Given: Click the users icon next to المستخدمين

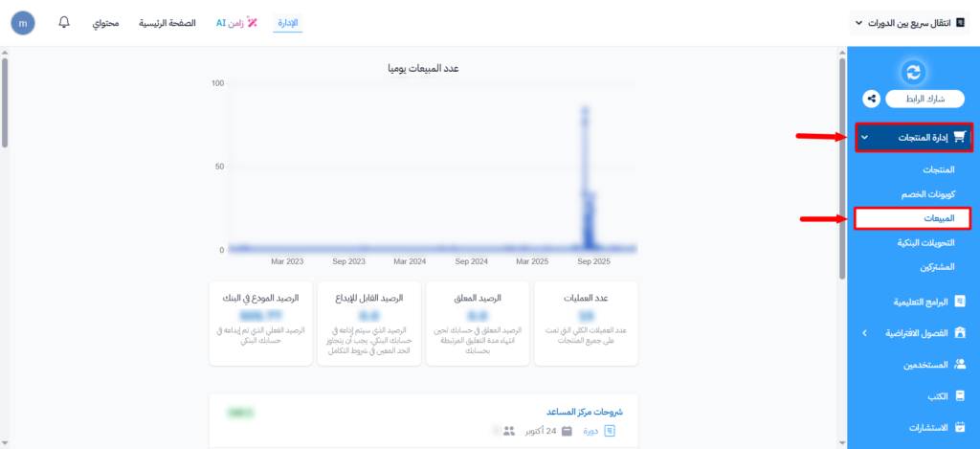Looking at the screenshot, I should [960, 365].
